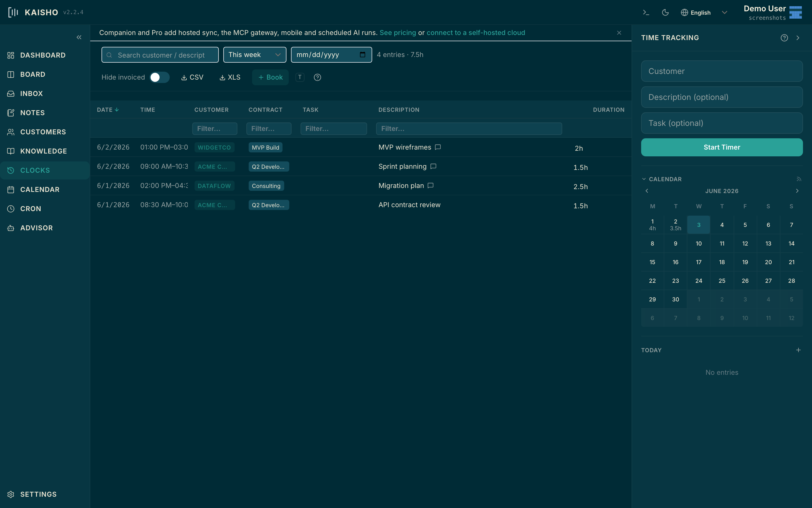The height and width of the screenshot is (508, 812).
Task: Open Inbox in sidebar
Action: click(45, 93)
